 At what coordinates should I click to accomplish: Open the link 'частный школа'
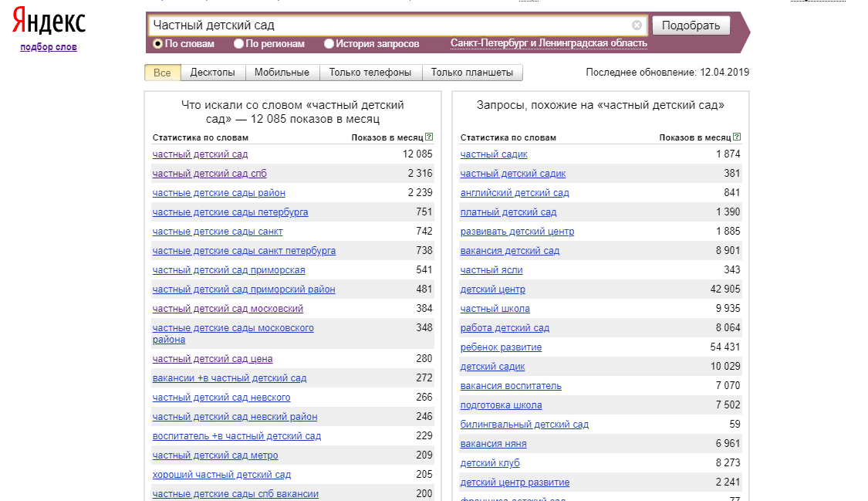(495, 309)
